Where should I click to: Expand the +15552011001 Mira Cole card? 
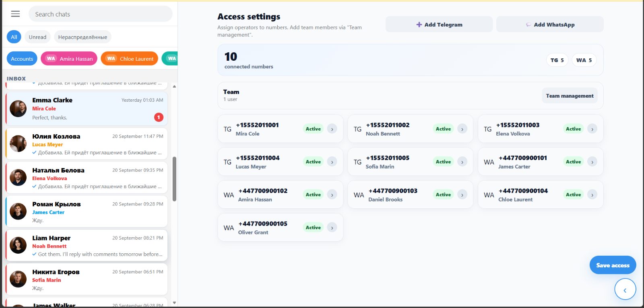[x=332, y=129]
